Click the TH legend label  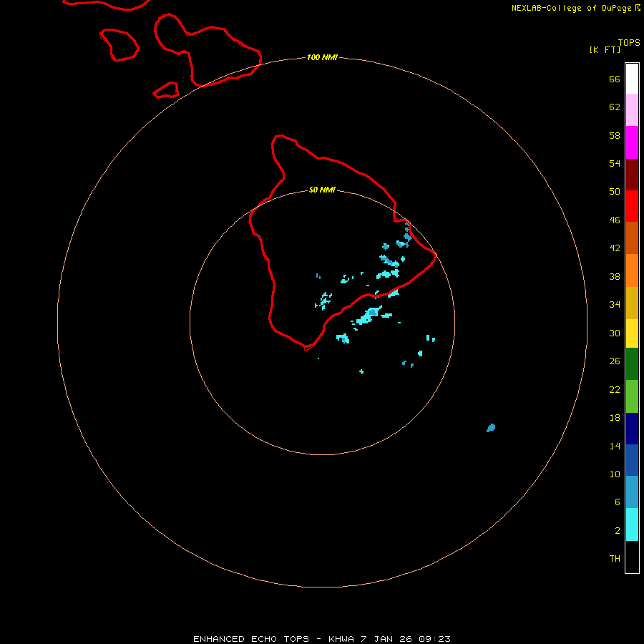(x=615, y=559)
